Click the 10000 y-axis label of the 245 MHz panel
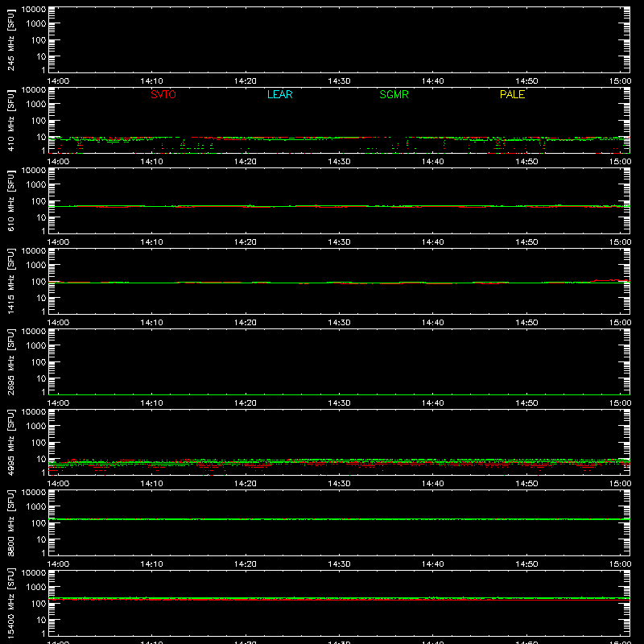The height and width of the screenshot is (644, 644). [x=34, y=10]
